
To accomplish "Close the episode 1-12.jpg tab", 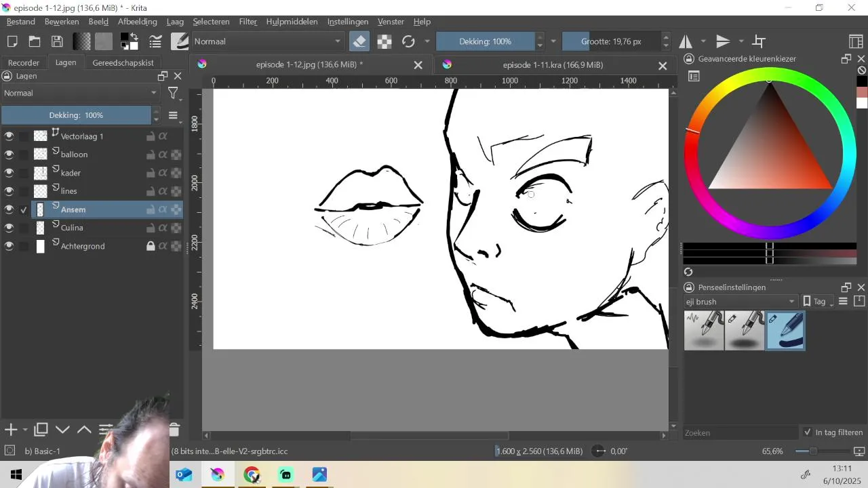I will 418,66.
